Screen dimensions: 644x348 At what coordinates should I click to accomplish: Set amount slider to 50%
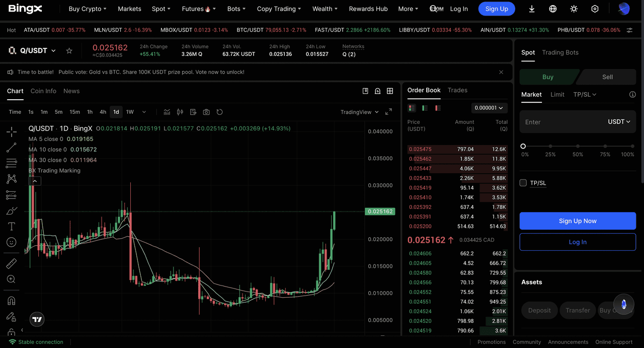578,146
